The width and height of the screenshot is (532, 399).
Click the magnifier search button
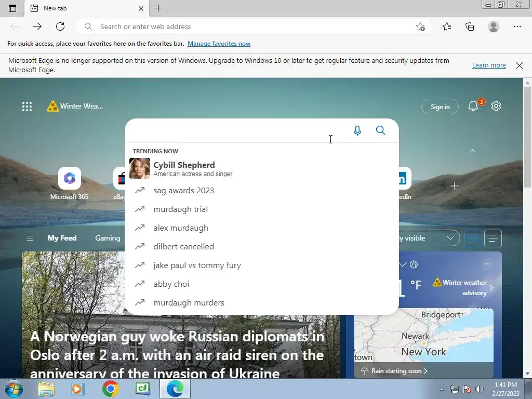[381, 130]
